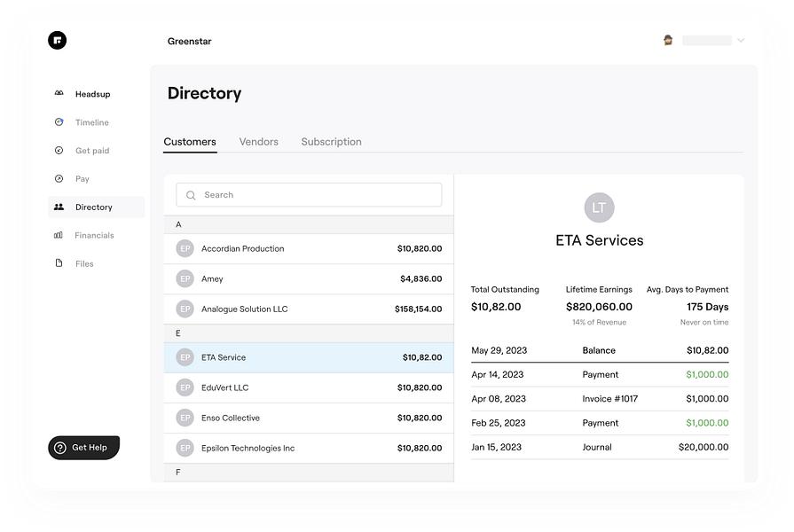Open the Analogue Solution LLC customer

click(309, 309)
